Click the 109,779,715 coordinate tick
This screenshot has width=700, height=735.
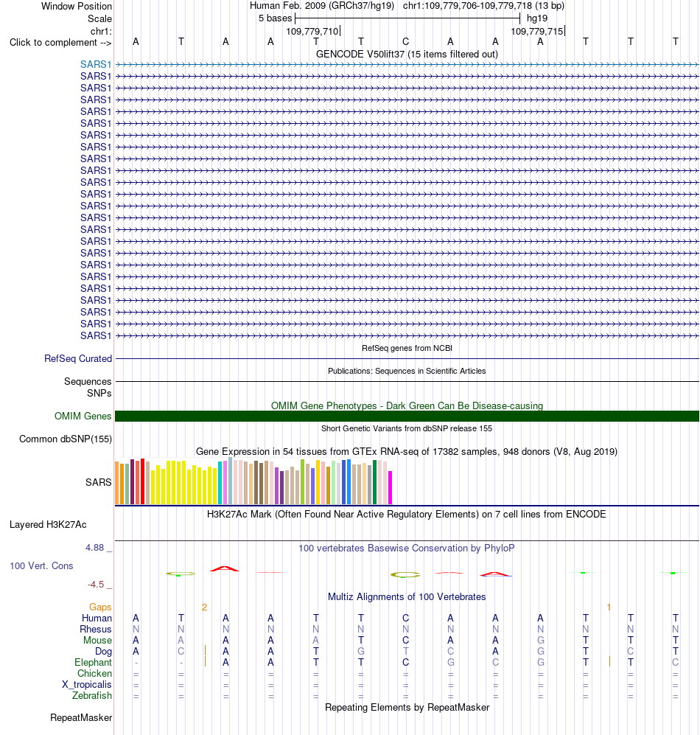pos(537,32)
